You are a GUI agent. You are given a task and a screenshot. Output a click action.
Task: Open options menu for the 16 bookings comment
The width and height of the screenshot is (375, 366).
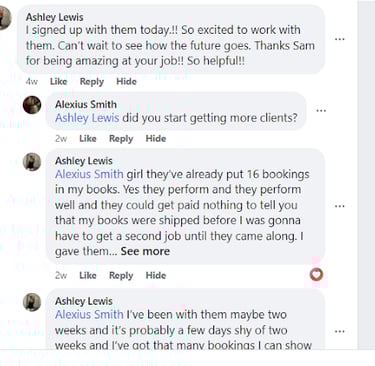(339, 206)
